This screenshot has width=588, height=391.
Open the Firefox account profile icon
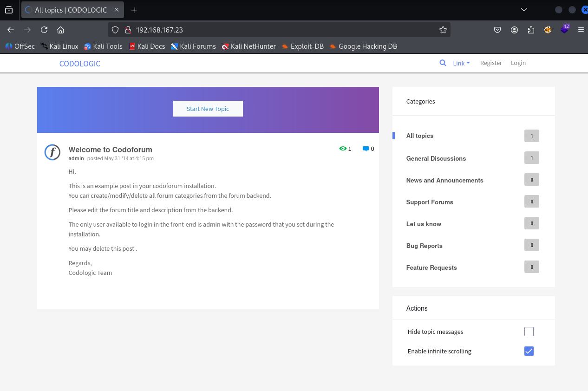[x=514, y=30]
